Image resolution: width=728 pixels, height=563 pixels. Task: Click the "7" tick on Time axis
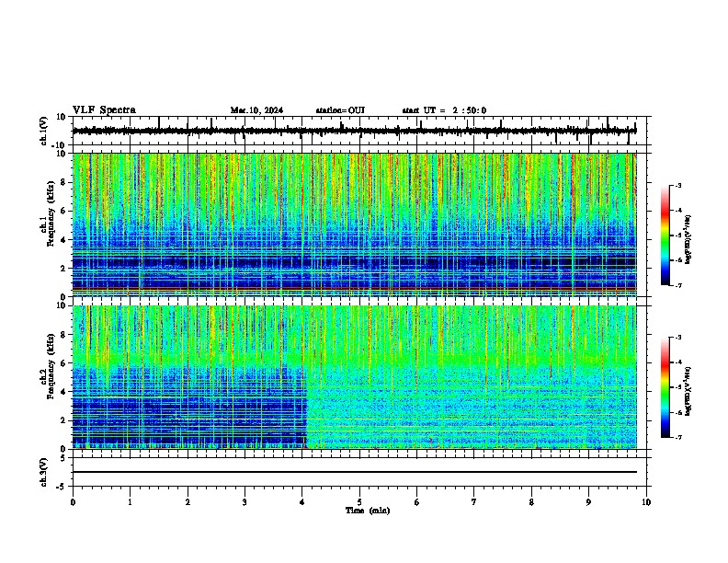(x=474, y=502)
